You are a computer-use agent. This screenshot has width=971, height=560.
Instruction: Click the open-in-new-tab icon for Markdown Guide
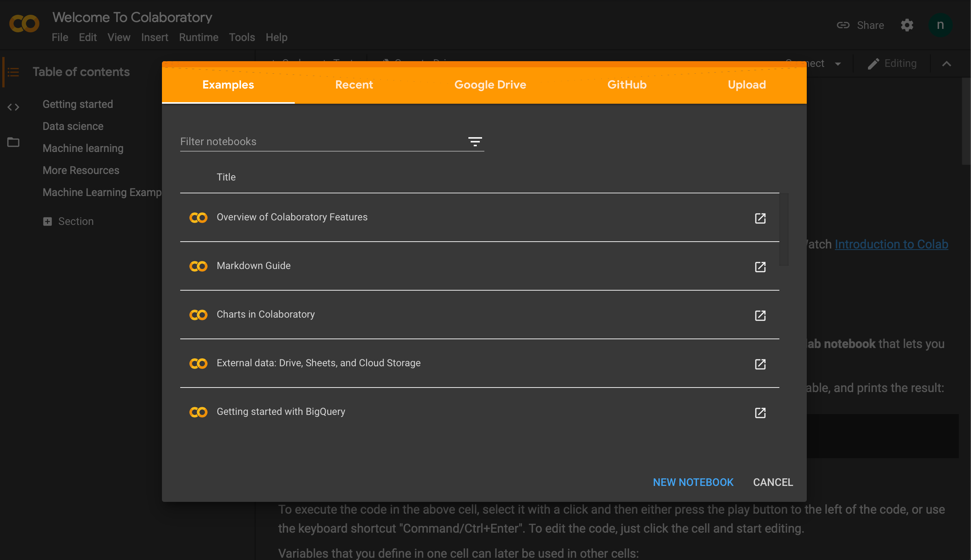click(x=760, y=267)
